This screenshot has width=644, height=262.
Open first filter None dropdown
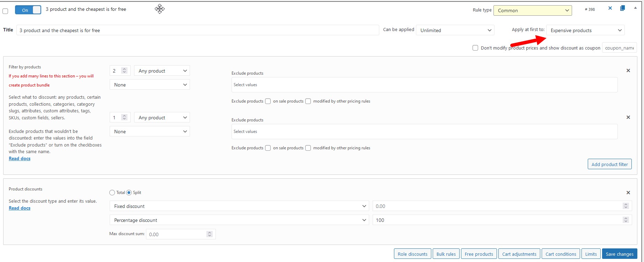(x=150, y=85)
